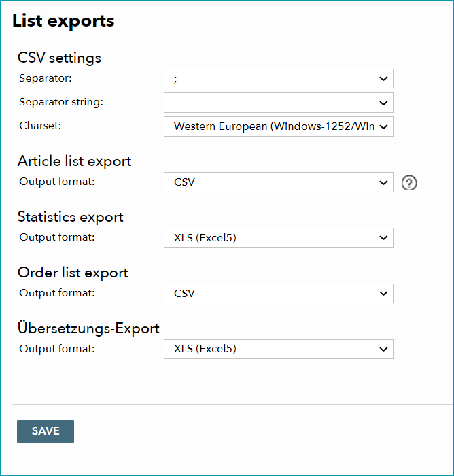Open the Separator dropdown
Viewport: 454px width, 476px height.
coord(279,79)
